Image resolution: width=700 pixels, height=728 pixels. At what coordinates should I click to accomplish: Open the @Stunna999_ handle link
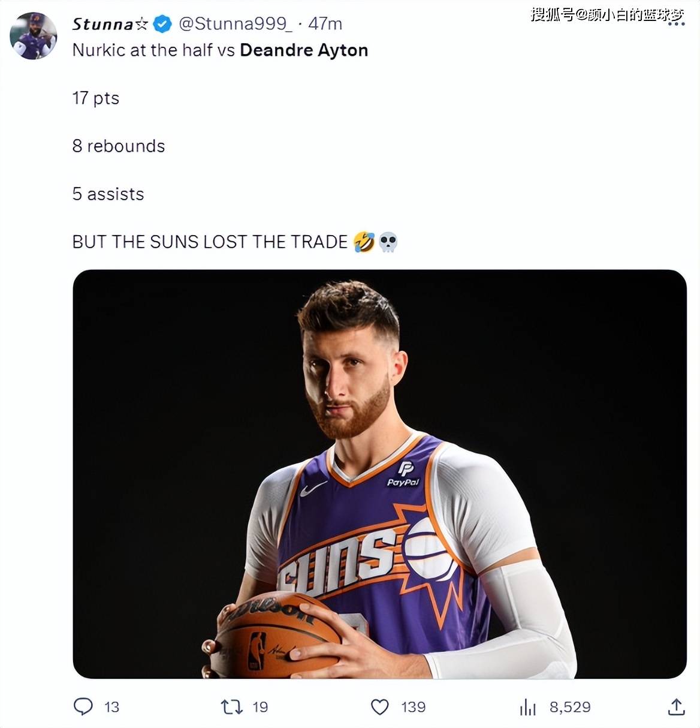tap(235, 24)
